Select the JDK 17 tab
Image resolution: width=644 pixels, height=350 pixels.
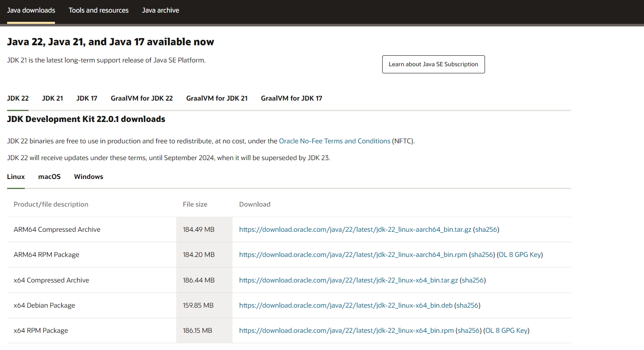87,98
